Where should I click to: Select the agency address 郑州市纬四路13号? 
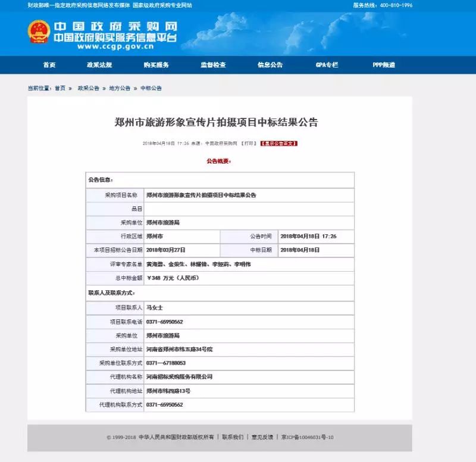coord(168,391)
